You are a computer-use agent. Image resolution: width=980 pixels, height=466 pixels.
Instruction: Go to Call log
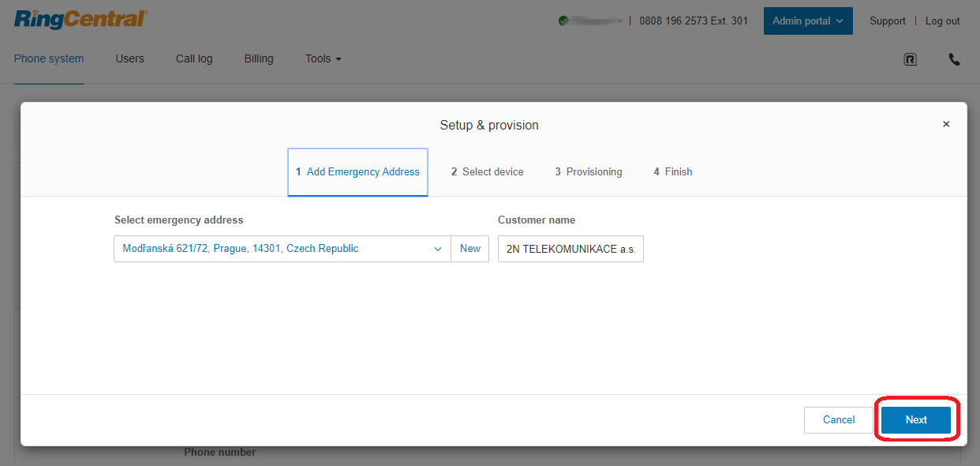pyautogui.click(x=194, y=59)
